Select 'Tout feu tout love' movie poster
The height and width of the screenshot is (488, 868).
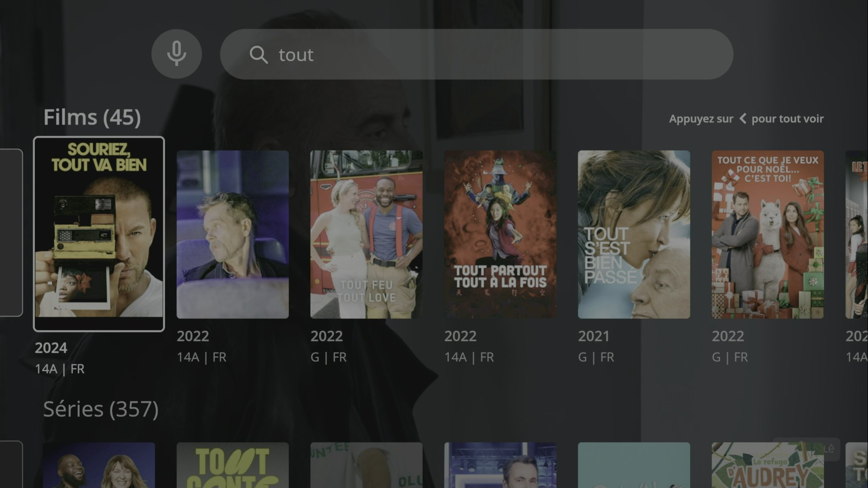pos(366,235)
